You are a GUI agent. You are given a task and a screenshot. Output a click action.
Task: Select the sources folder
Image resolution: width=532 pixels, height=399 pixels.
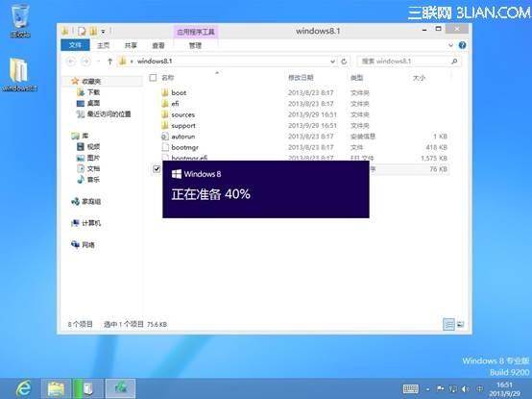tap(182, 114)
